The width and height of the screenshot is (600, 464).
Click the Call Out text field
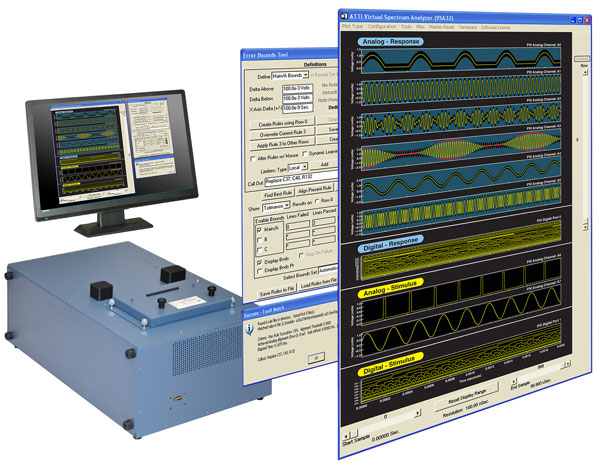point(301,179)
